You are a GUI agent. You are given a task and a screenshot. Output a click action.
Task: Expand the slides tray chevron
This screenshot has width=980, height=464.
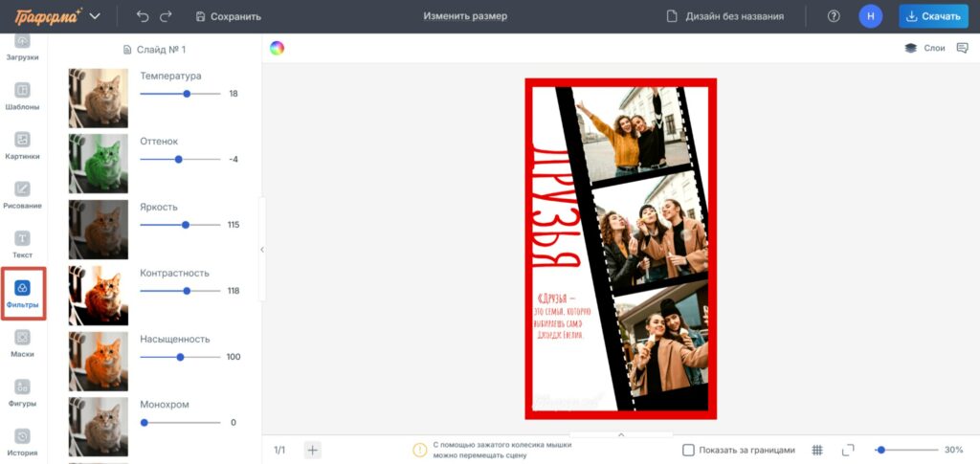[621, 434]
